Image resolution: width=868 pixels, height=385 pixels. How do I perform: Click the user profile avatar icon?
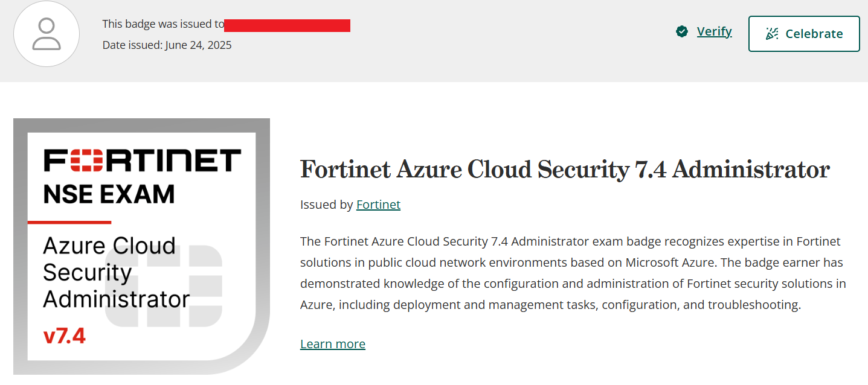[x=47, y=34]
